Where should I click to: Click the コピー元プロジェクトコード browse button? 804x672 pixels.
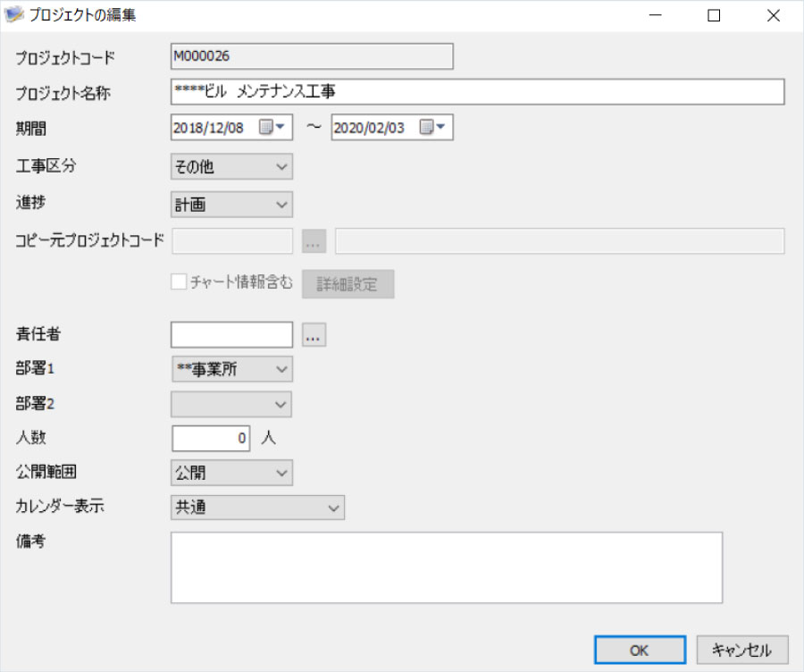tap(314, 241)
